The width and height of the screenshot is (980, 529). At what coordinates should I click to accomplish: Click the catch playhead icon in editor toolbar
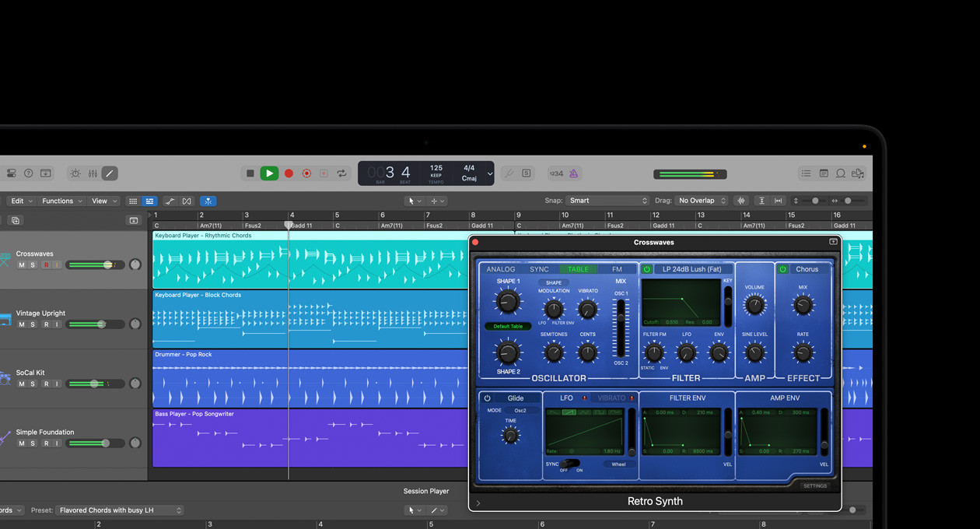208,201
